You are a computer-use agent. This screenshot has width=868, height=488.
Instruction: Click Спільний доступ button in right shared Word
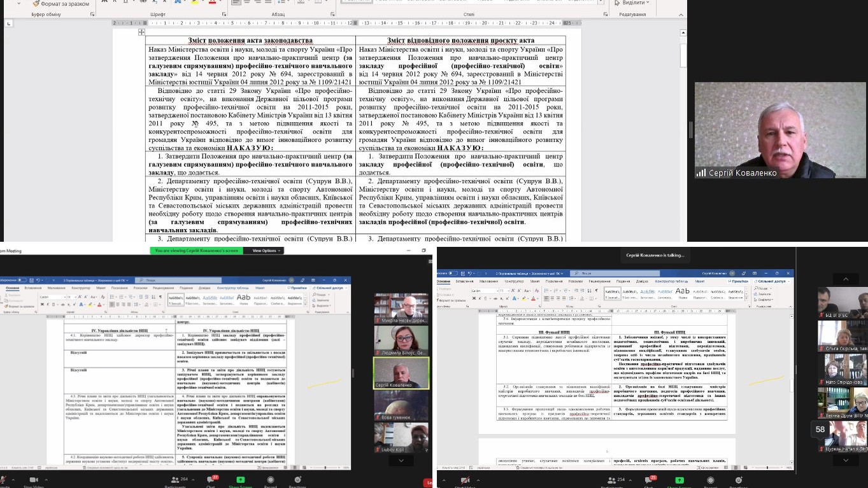(772, 281)
